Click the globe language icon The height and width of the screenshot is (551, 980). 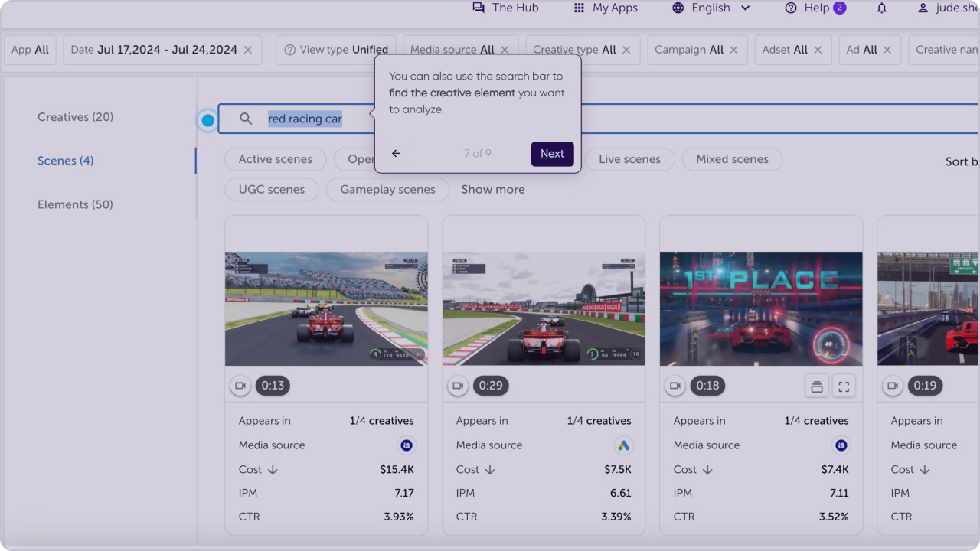pos(678,8)
